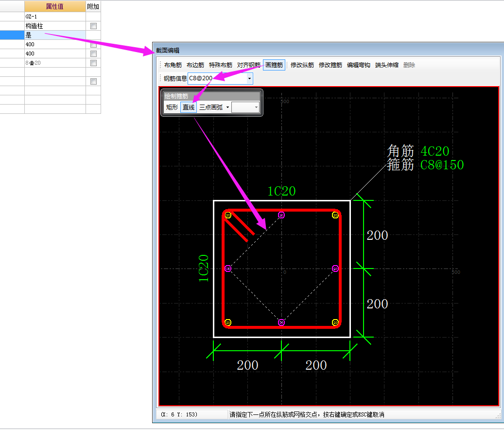Open the 修改箍筋 command
504x430 pixels.
coord(330,65)
